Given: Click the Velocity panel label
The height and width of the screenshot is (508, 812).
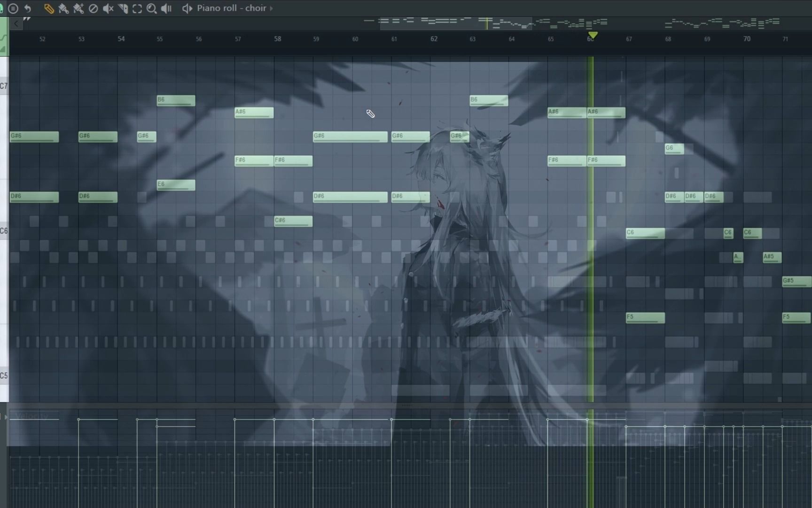Looking at the screenshot, I should [x=32, y=416].
